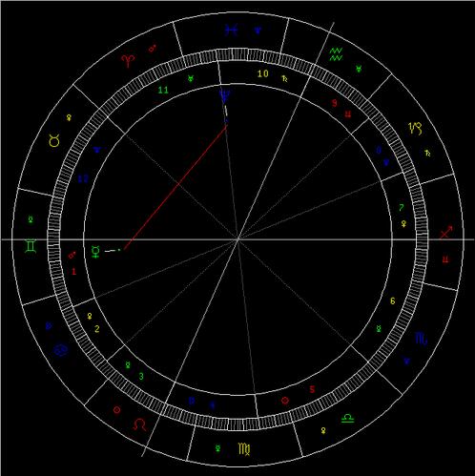This screenshot has height=476, width=475.
Task: Click the green house number 3
Action: (x=141, y=377)
